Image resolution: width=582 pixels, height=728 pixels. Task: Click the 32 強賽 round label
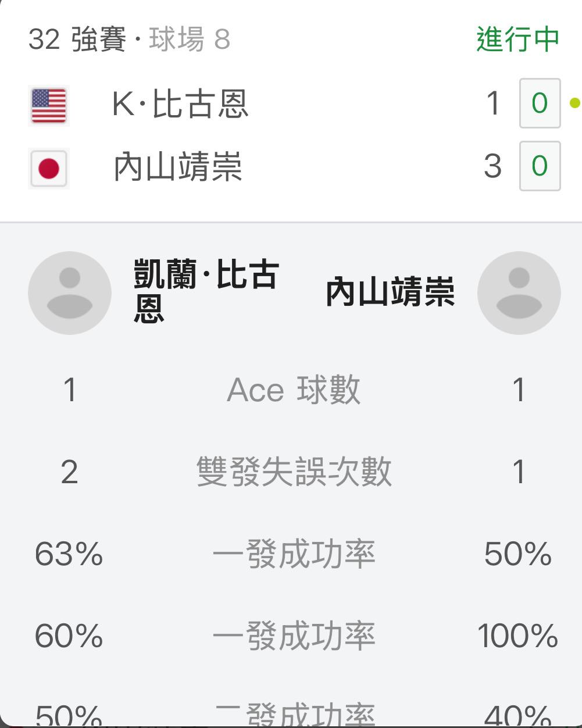point(77,40)
